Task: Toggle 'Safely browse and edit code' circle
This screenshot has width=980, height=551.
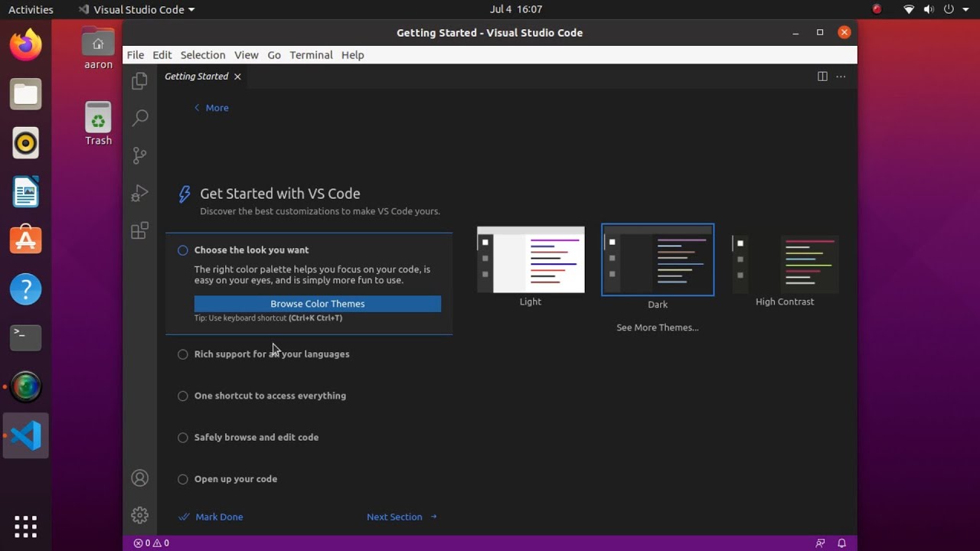Action: [183, 438]
